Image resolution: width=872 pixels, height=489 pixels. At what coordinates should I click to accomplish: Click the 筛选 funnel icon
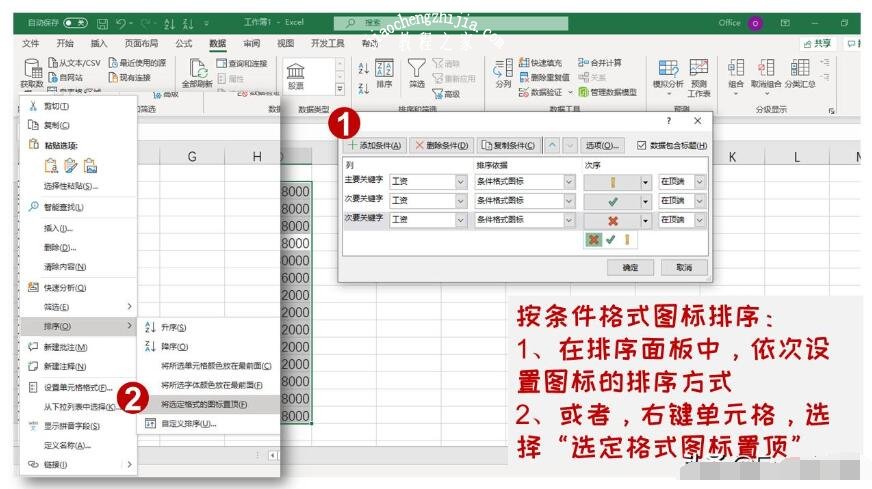point(417,68)
